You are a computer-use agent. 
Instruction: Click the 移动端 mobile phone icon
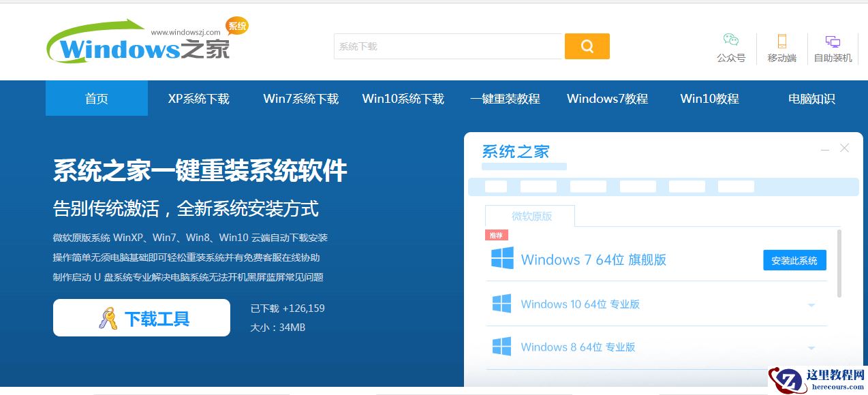(x=781, y=41)
